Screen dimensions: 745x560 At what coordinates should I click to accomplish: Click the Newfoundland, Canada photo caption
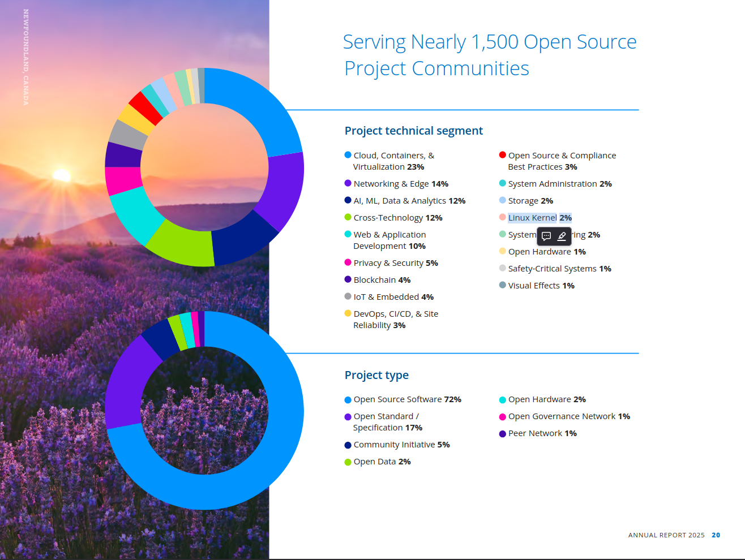click(26, 57)
